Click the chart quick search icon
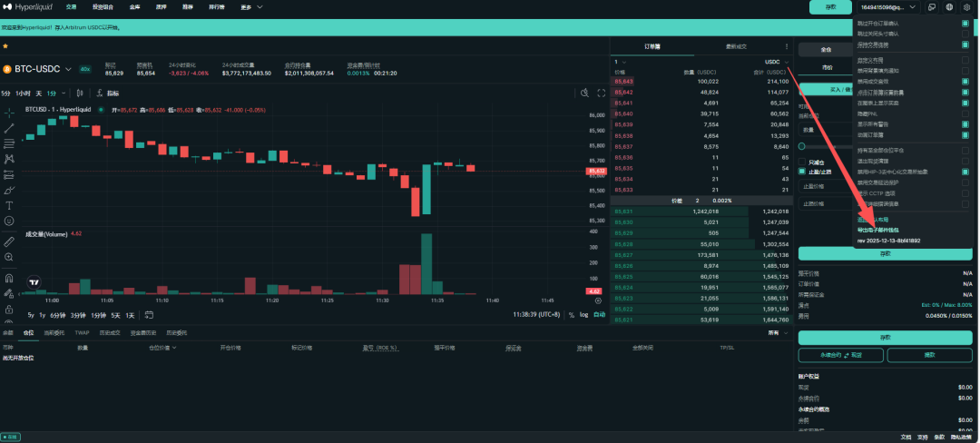The image size is (980, 443). pyautogui.click(x=584, y=93)
